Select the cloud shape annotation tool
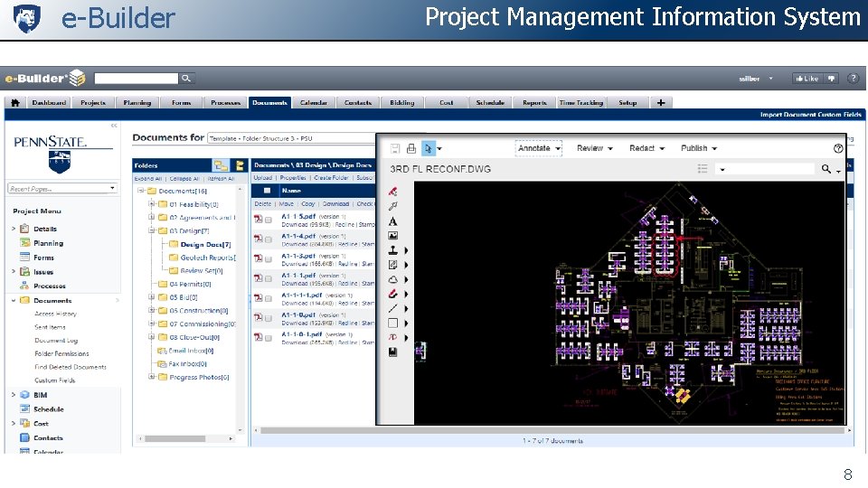The width and height of the screenshot is (868, 488). 393,279
